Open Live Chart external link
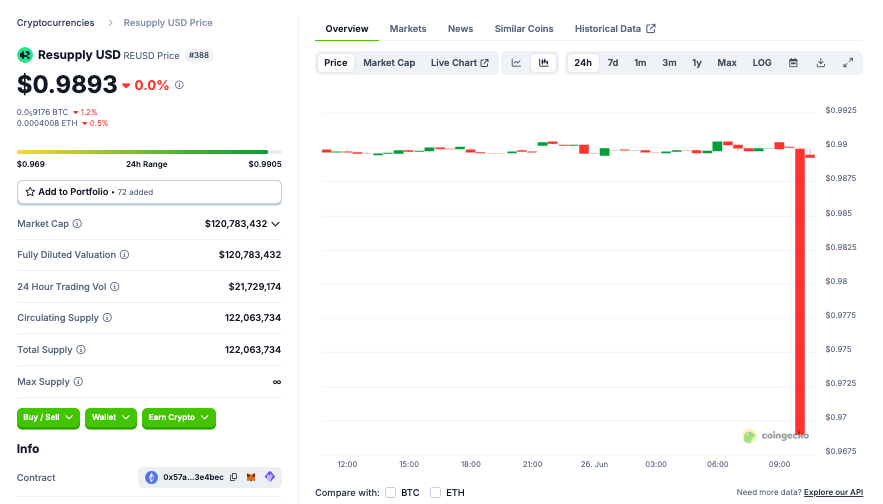The image size is (883, 504). [460, 63]
